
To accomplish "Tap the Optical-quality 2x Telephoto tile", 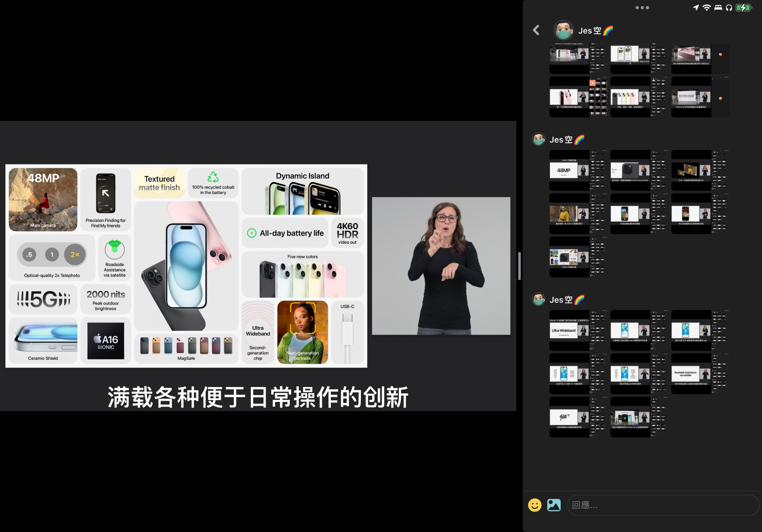I will pos(52,257).
